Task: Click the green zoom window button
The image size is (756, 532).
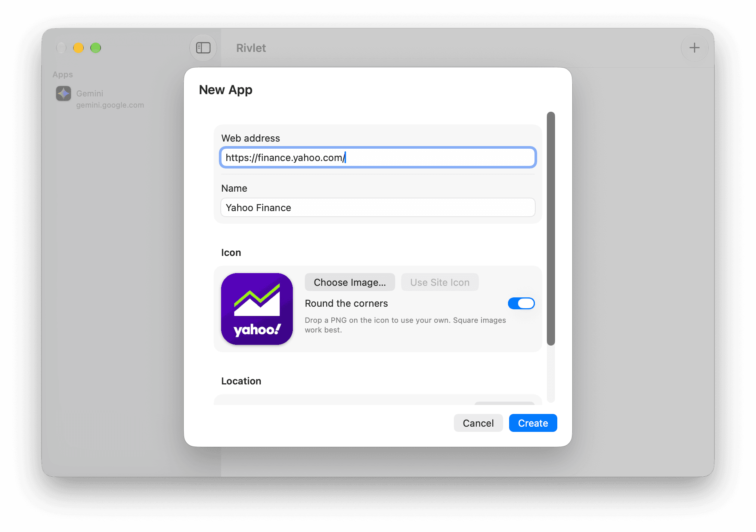Action: (x=96, y=48)
